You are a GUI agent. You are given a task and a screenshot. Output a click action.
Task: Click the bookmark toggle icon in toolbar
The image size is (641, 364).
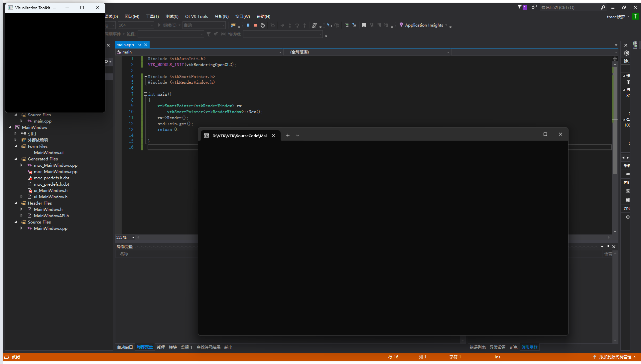point(364,25)
